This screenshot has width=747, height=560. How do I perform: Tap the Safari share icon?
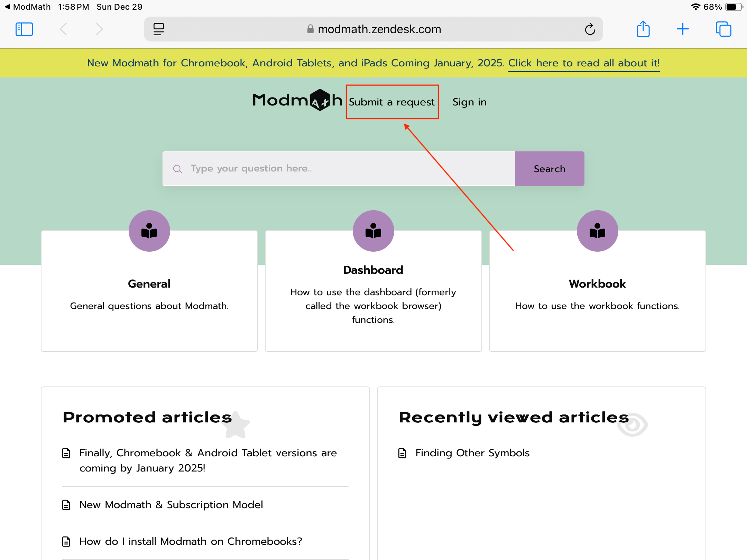point(643,29)
